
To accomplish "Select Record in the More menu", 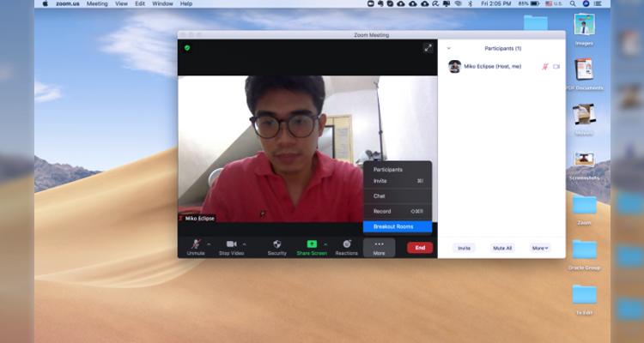I will point(398,211).
